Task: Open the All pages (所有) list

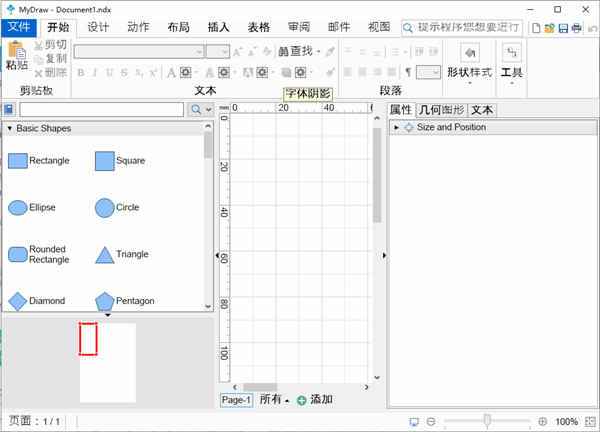Action: [274, 400]
